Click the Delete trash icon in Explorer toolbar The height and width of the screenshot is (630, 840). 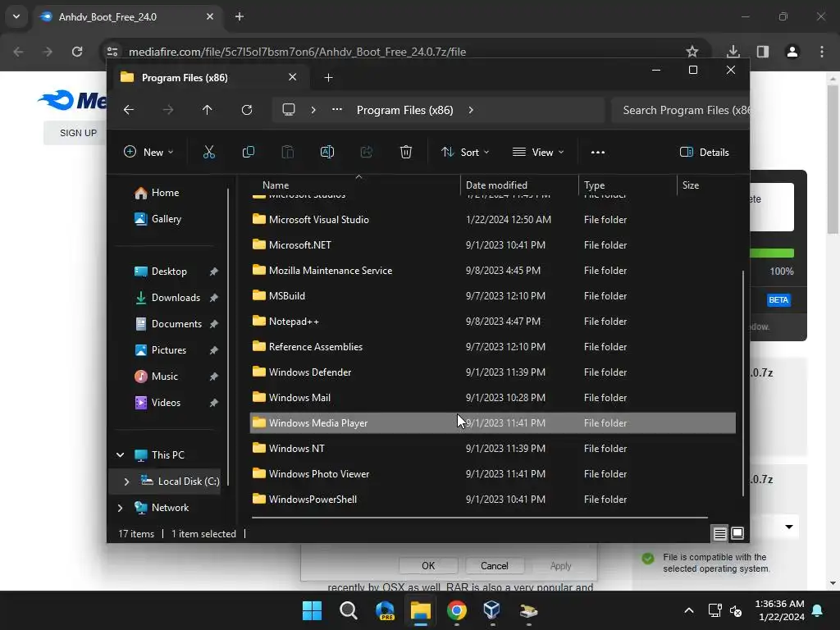(405, 152)
